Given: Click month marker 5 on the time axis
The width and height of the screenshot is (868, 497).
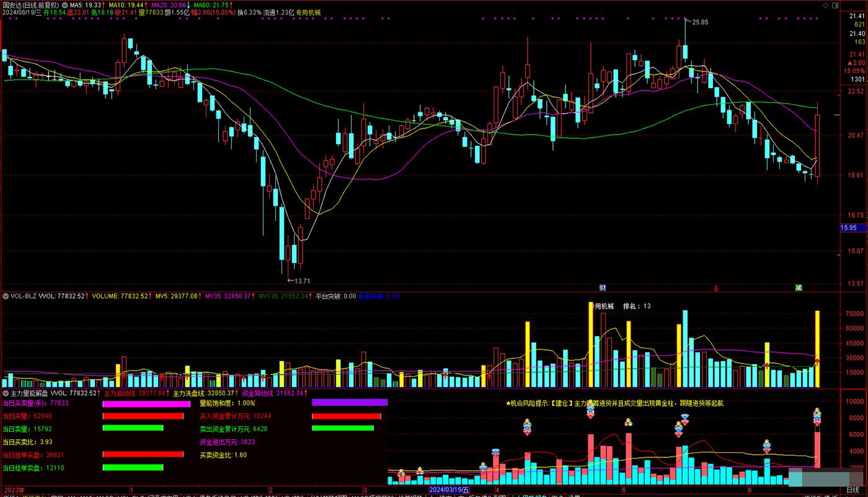Looking at the screenshot, I should click(624, 490).
